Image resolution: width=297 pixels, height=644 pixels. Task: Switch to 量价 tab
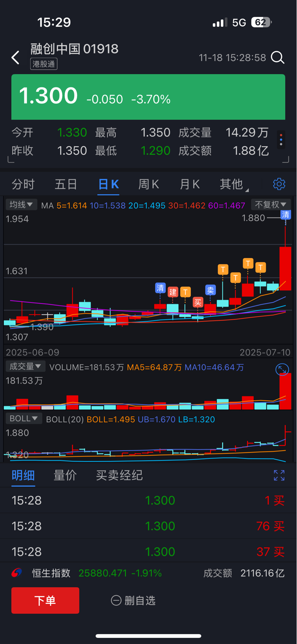click(x=65, y=475)
